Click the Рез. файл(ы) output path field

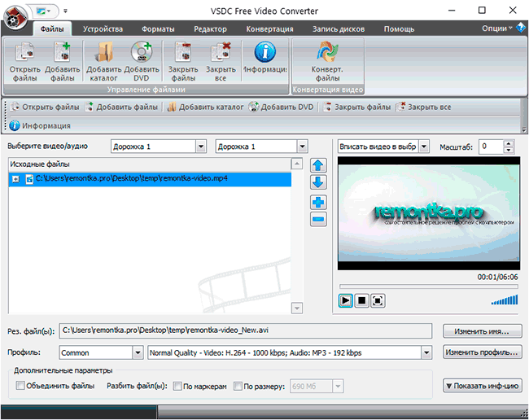(x=245, y=330)
